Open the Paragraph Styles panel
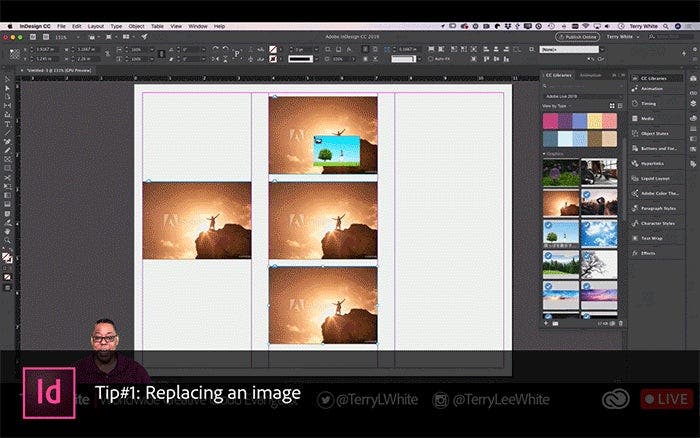Screen dimensions: 700x438 coord(657,208)
